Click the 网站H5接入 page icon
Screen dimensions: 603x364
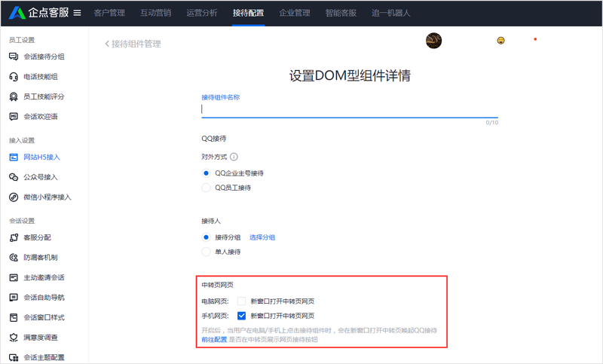[14, 158]
